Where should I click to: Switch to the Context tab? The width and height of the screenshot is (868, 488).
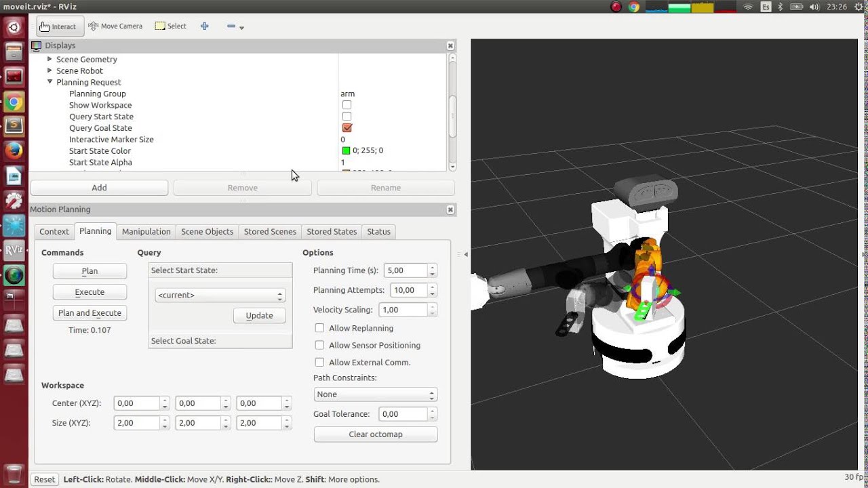pos(54,232)
